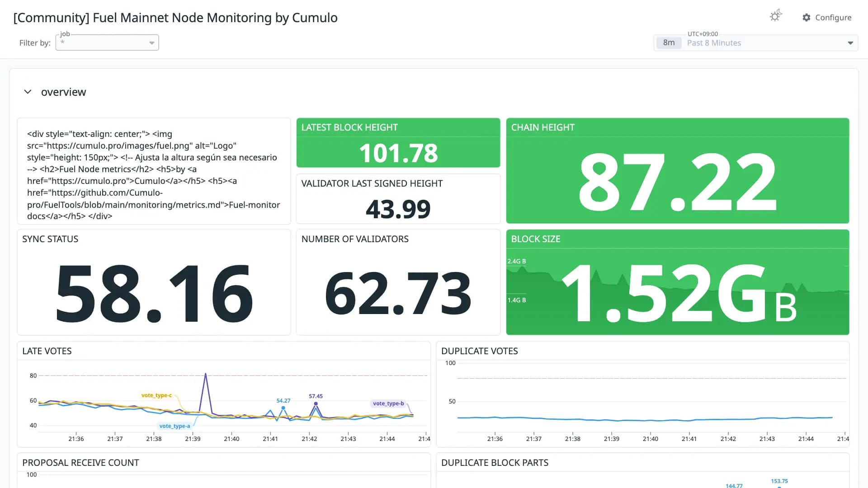Open the job filter dropdown

tap(107, 42)
